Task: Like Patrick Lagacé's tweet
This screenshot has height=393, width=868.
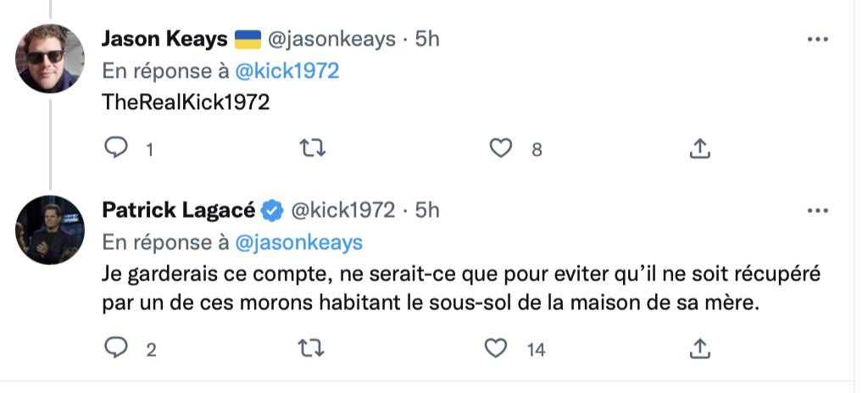Action: 496,348
